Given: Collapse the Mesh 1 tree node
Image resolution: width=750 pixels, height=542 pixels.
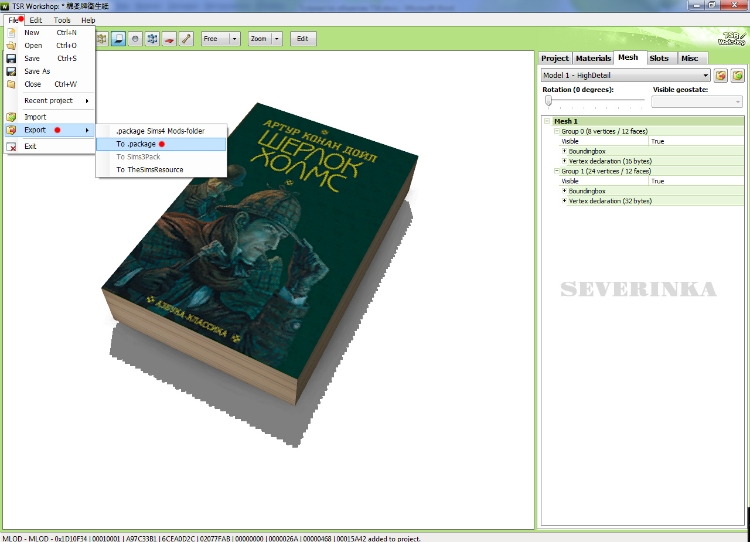Looking at the screenshot, I should point(547,121).
